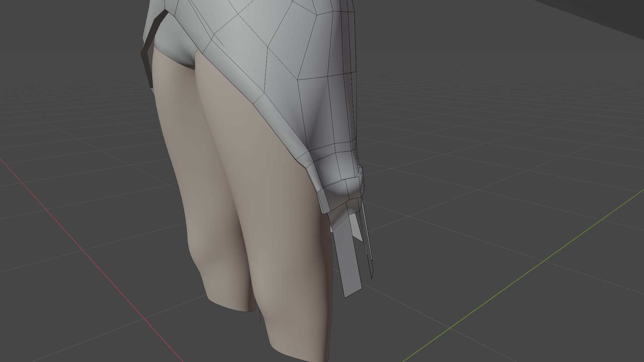The width and height of the screenshot is (644, 362).
Task: Click the small dotted line below left leg
Action: (260, 317)
